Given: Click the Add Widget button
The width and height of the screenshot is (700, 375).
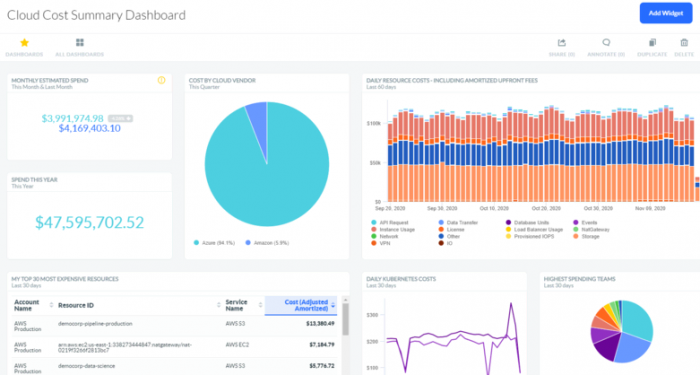Looking at the screenshot, I should pos(666,13).
